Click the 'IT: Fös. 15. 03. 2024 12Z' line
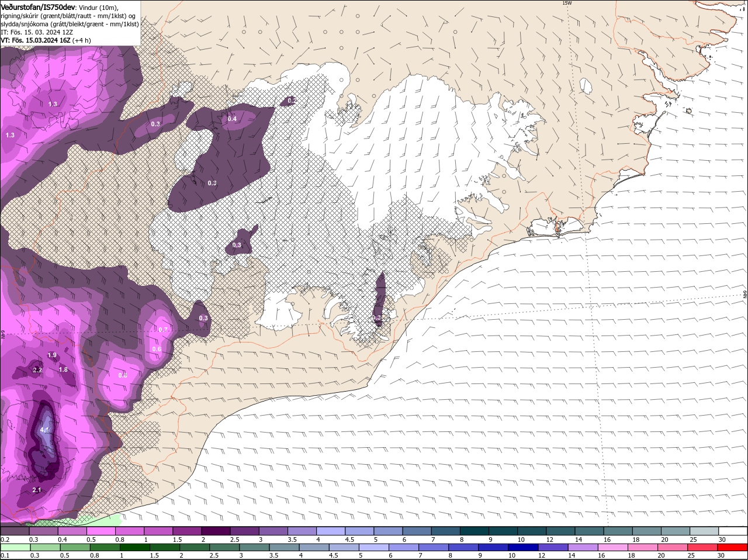The height and width of the screenshot is (560, 748). 37,32
